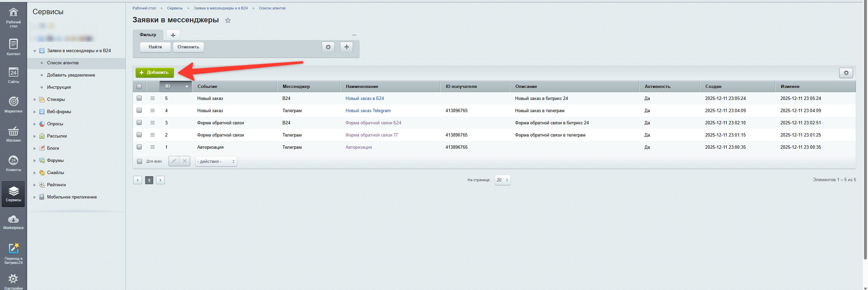Select all rows via header checkbox
The width and height of the screenshot is (868, 290).
click(x=139, y=86)
